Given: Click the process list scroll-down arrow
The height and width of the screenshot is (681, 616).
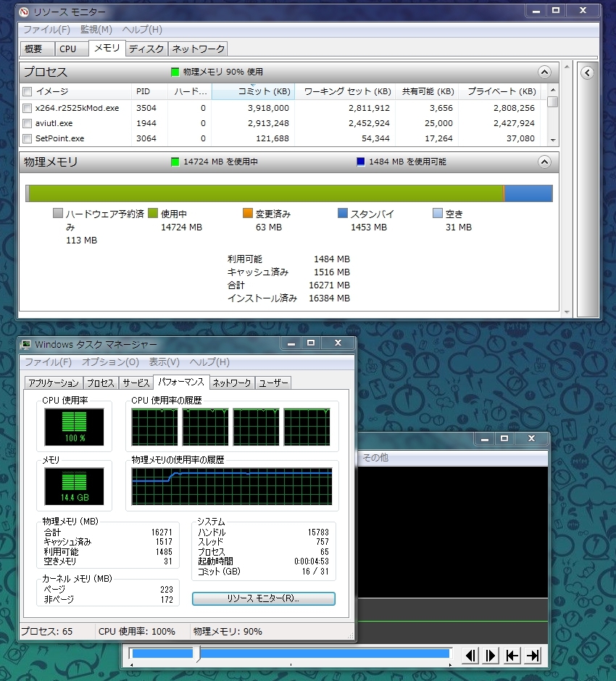Looking at the screenshot, I should pyautogui.click(x=553, y=141).
